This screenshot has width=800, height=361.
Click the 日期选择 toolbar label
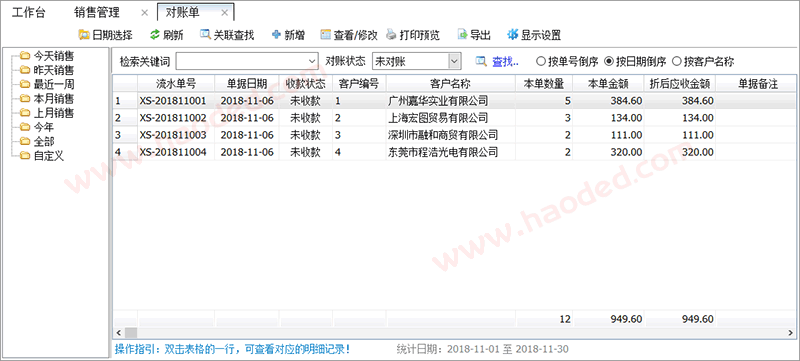113,35
